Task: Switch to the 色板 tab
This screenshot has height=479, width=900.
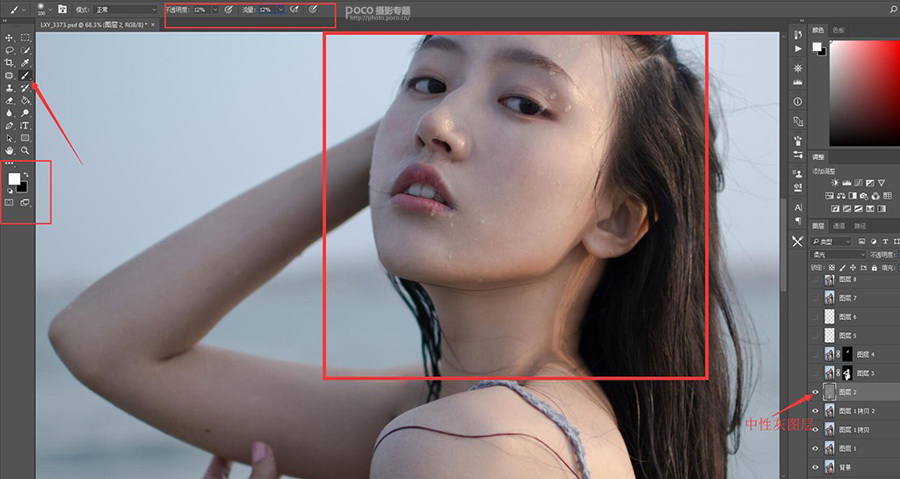Action: 839,30
